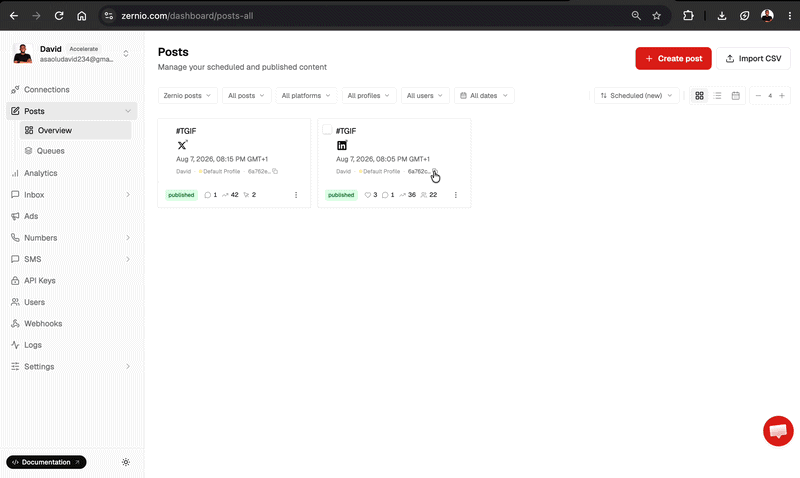Select the LinkedIn #TGIF post checkbox

click(x=327, y=130)
